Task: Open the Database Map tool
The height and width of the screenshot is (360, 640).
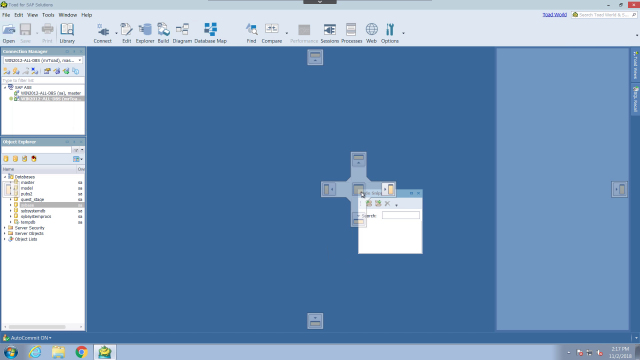Action: point(211,33)
